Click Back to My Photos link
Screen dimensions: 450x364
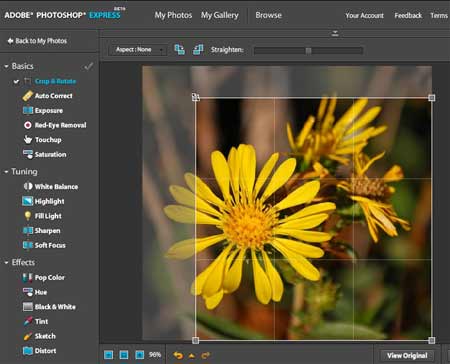point(37,41)
